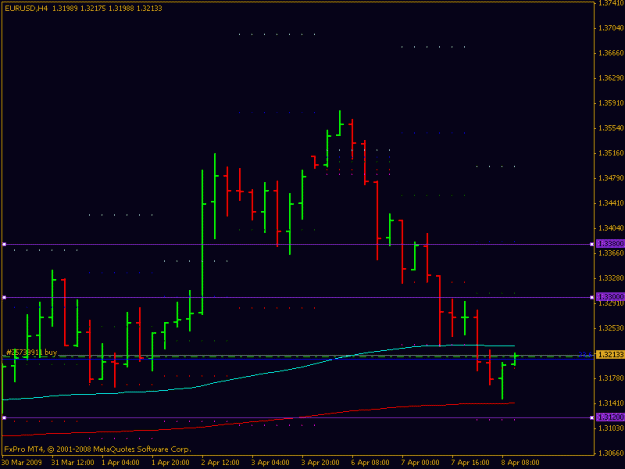625x469 pixels.
Task: Click the '31 Mar 12:00' time label
Action: point(73,463)
